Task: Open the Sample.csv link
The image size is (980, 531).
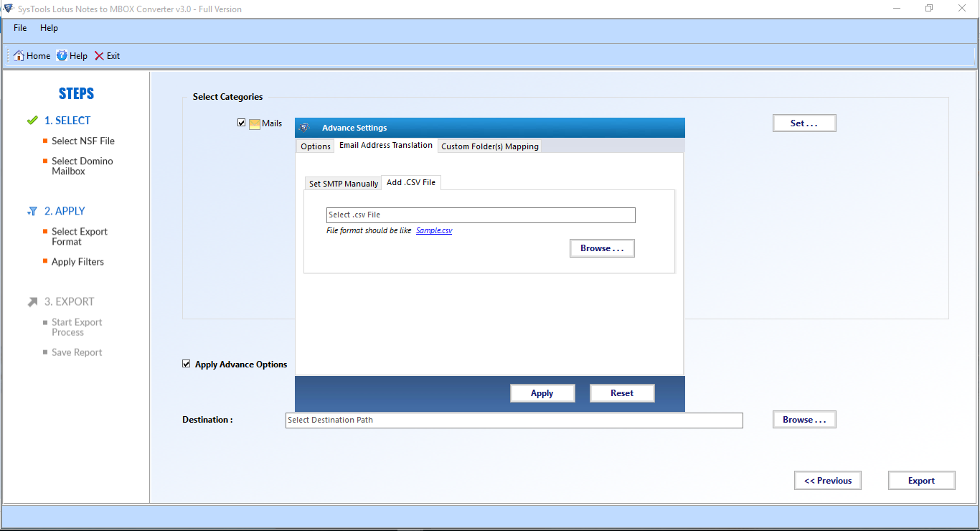Action: [434, 231]
